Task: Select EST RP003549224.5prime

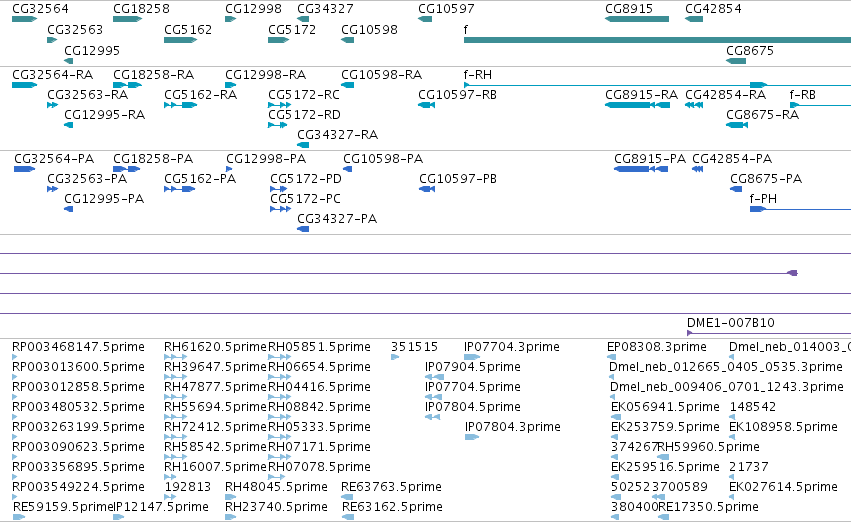Action: [x=78, y=487]
